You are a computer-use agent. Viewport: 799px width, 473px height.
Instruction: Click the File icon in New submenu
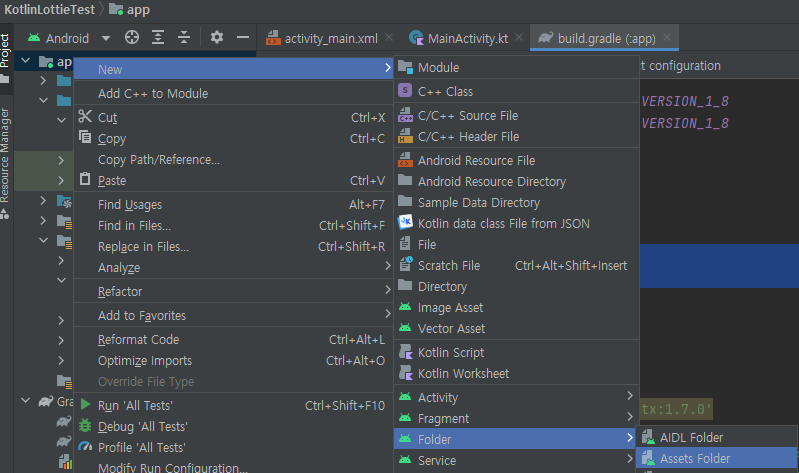[x=405, y=244]
